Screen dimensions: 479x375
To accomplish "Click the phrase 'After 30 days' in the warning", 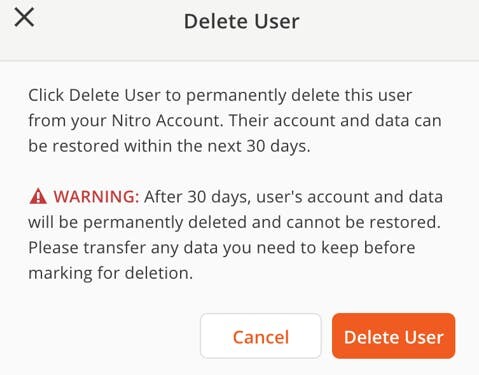I will [x=197, y=197].
